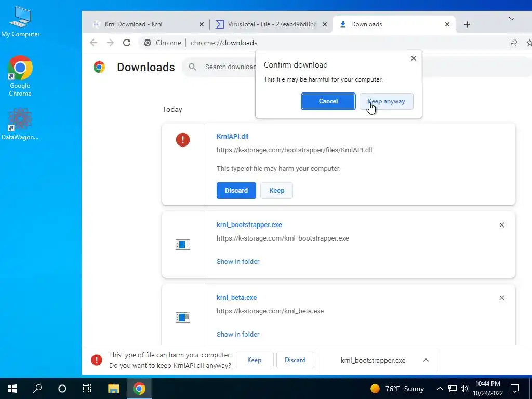Click the Chrome site info icon
The height and width of the screenshot is (399, 532).
(x=148, y=43)
